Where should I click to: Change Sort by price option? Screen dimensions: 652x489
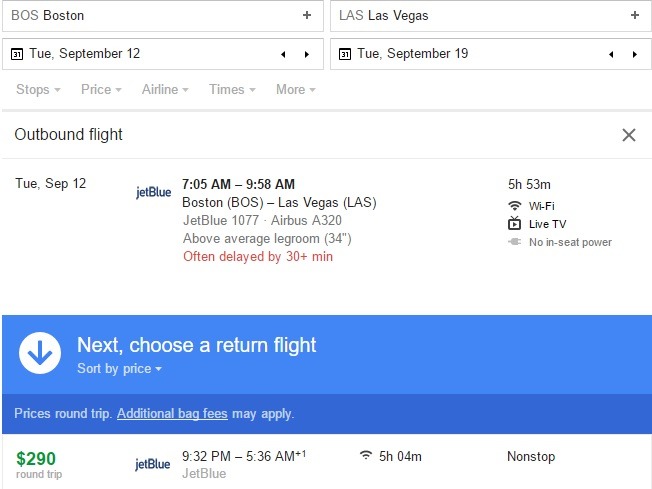(119, 368)
